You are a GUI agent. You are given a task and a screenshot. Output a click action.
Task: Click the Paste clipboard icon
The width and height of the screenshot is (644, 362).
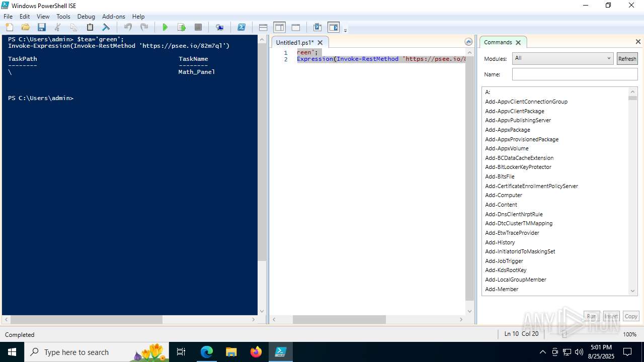(x=90, y=27)
